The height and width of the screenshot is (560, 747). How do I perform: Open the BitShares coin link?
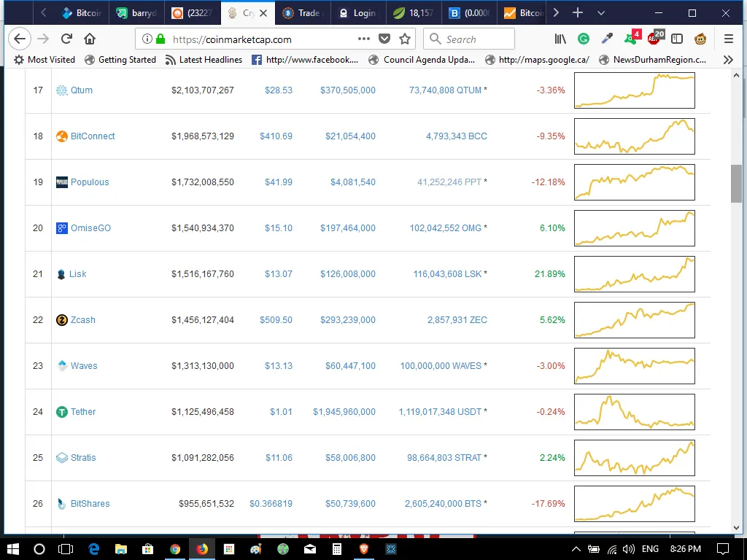(90, 503)
